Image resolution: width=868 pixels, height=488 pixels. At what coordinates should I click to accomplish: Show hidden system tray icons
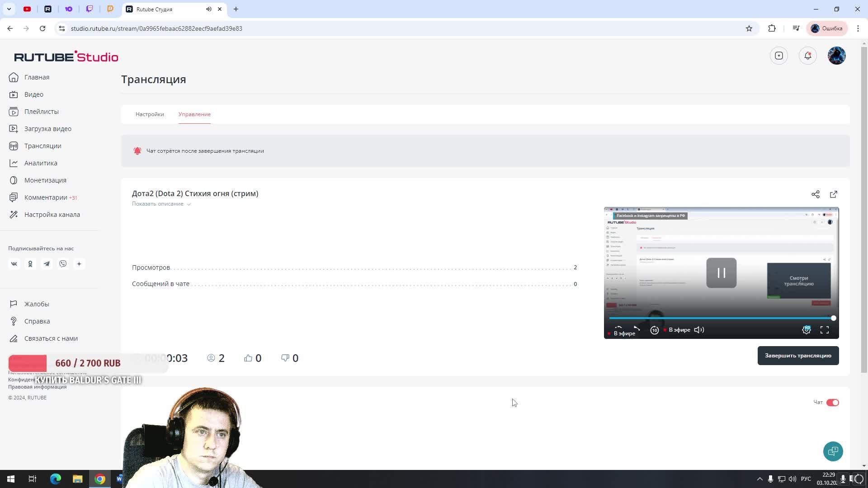(759, 479)
